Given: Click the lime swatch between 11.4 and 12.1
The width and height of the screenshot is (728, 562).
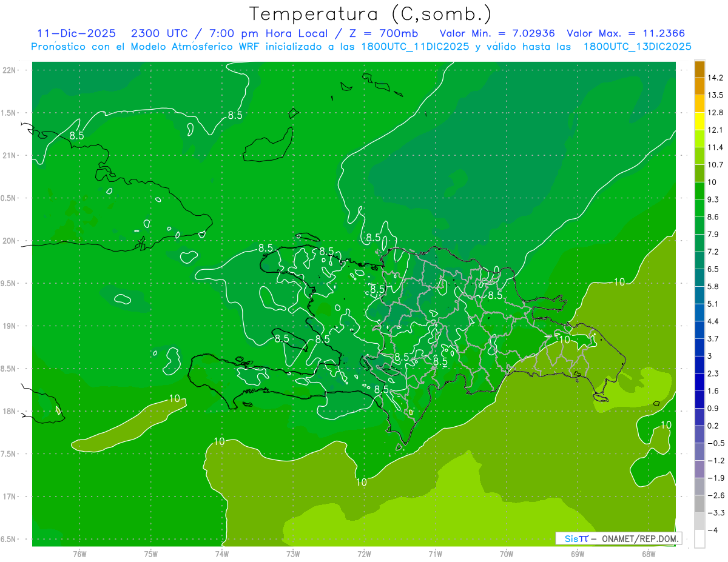Looking at the screenshot, I should point(699,139).
